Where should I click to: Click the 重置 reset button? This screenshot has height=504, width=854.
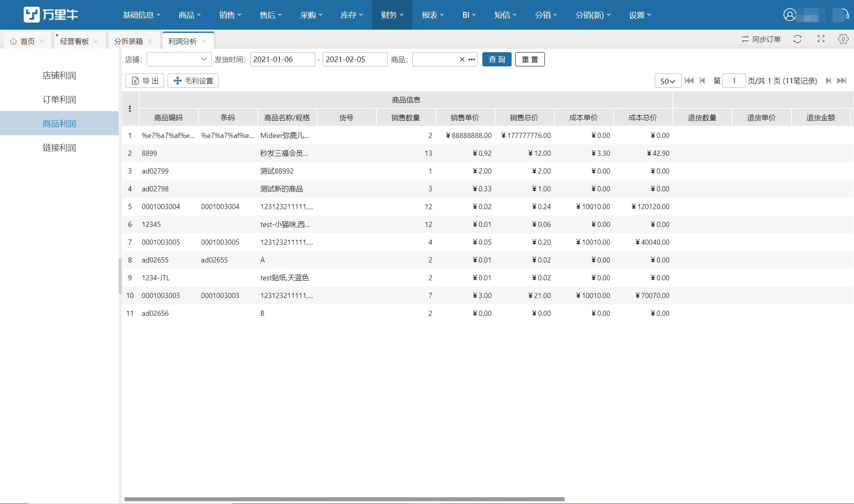[x=530, y=59]
